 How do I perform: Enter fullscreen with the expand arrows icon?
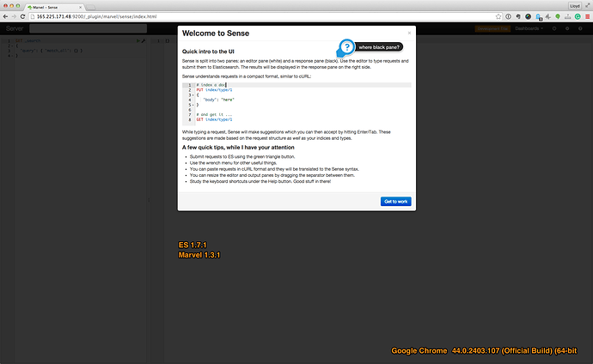click(x=588, y=6)
